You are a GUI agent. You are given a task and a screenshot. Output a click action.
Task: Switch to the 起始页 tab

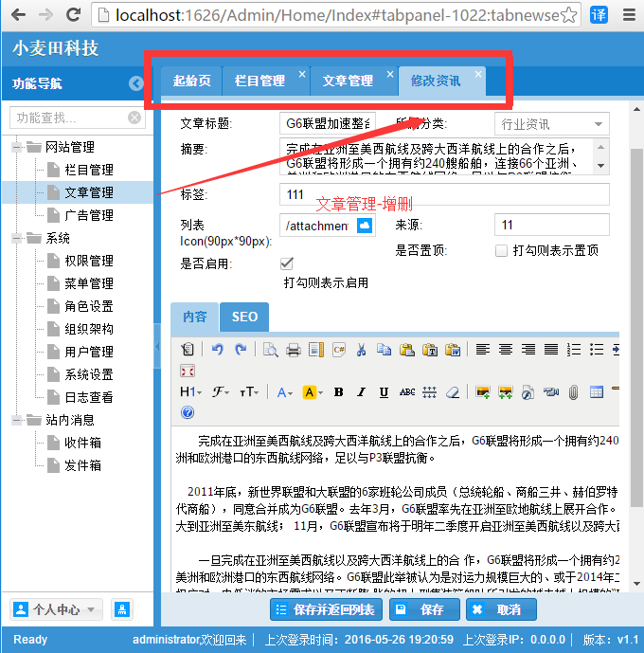(x=192, y=81)
